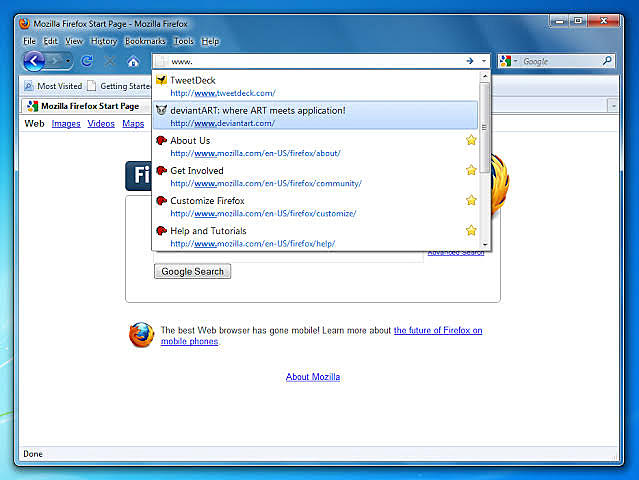The image size is (639, 480).
Task: Choose the About Us suggestion
Action: pyautogui.click(x=315, y=146)
